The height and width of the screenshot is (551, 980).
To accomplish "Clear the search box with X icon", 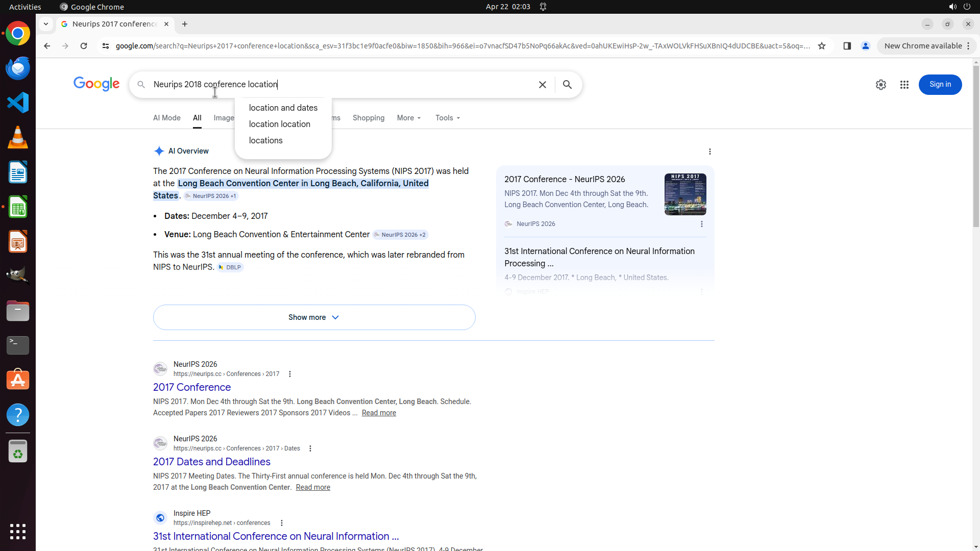I will click(543, 85).
